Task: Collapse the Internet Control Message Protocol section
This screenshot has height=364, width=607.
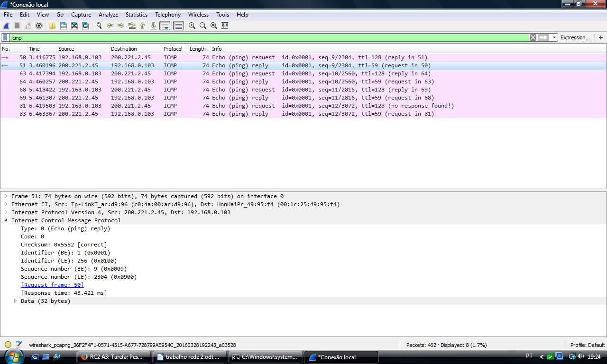Action: (6, 220)
